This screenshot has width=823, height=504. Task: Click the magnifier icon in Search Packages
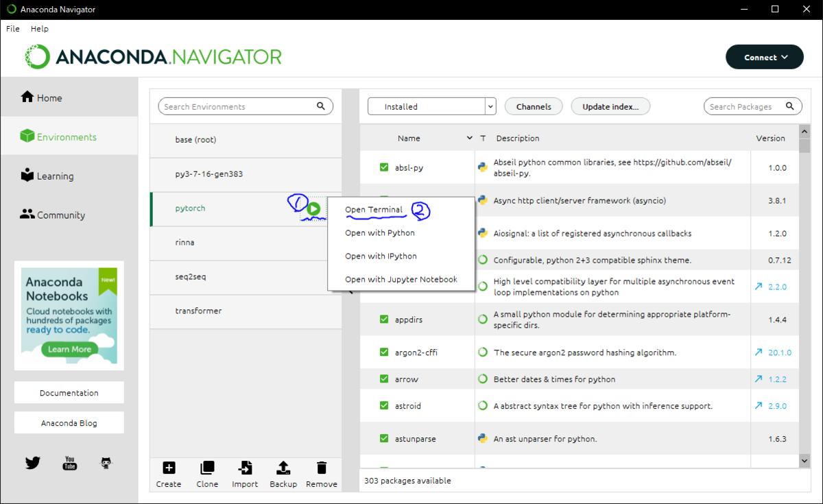790,106
